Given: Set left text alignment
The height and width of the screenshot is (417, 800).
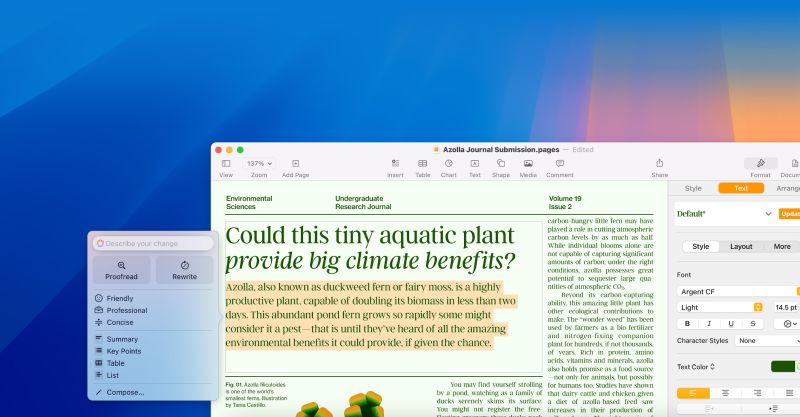Looking at the screenshot, I should 693,393.
